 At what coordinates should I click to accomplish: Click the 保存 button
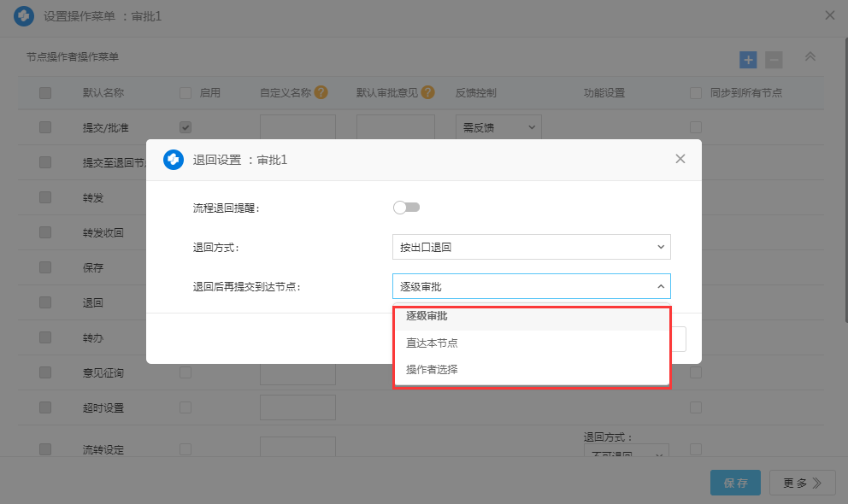tap(735, 483)
